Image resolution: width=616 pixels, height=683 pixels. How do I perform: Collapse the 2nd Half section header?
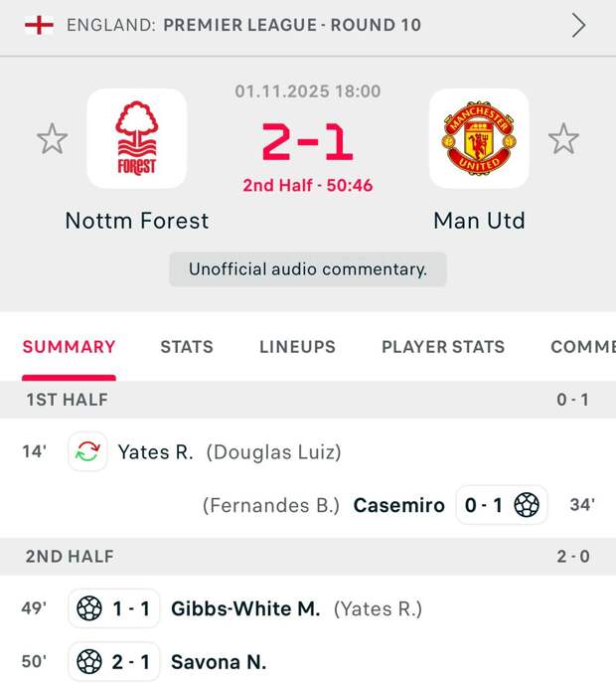point(308,557)
